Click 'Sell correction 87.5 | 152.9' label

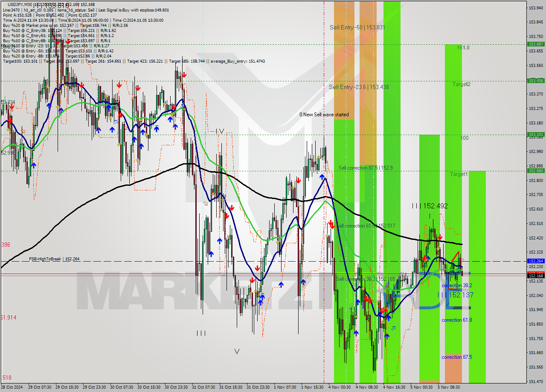[x=366, y=168]
